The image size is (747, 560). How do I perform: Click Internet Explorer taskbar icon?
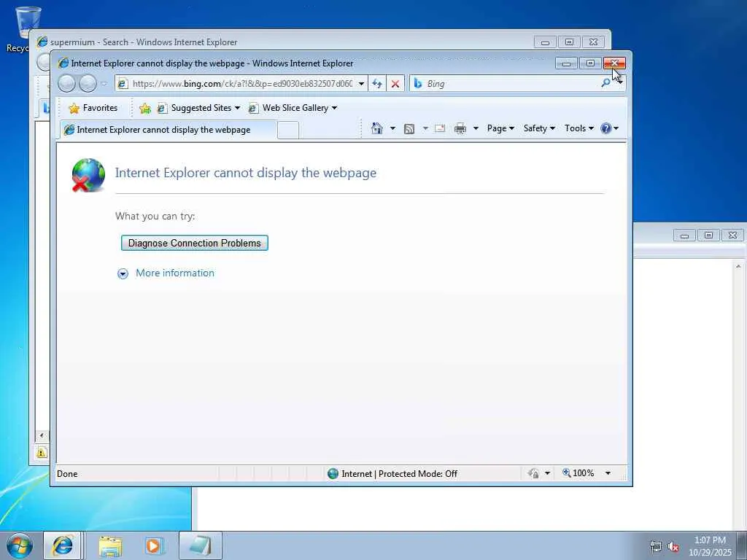pyautogui.click(x=63, y=545)
